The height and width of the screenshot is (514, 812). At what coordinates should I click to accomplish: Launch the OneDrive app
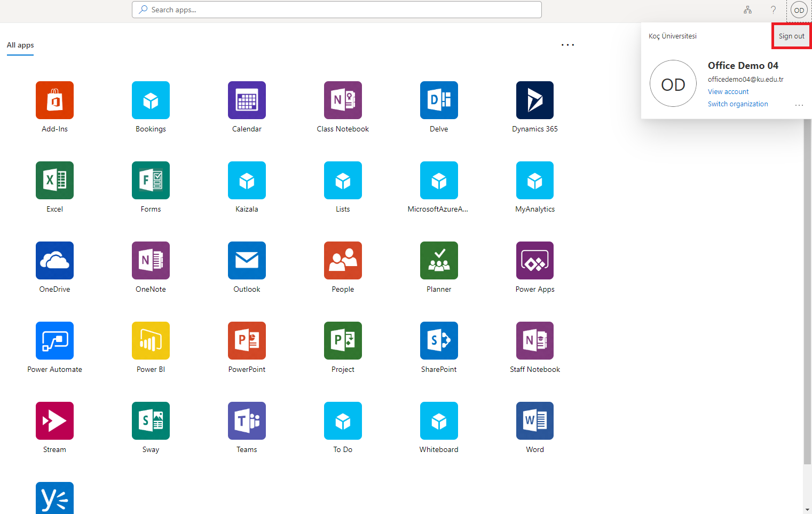click(54, 261)
